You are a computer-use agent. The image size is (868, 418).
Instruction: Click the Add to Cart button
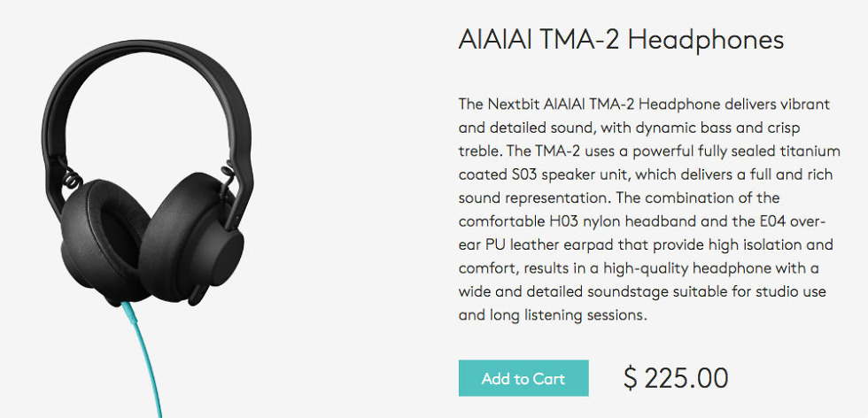point(523,378)
